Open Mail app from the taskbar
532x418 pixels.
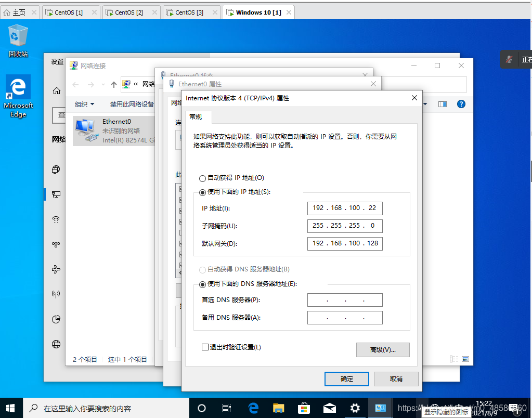click(329, 408)
